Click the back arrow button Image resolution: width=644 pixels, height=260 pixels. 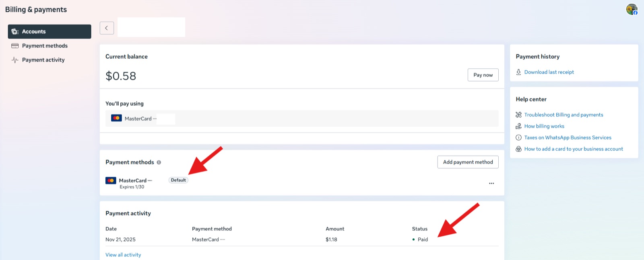point(107,28)
